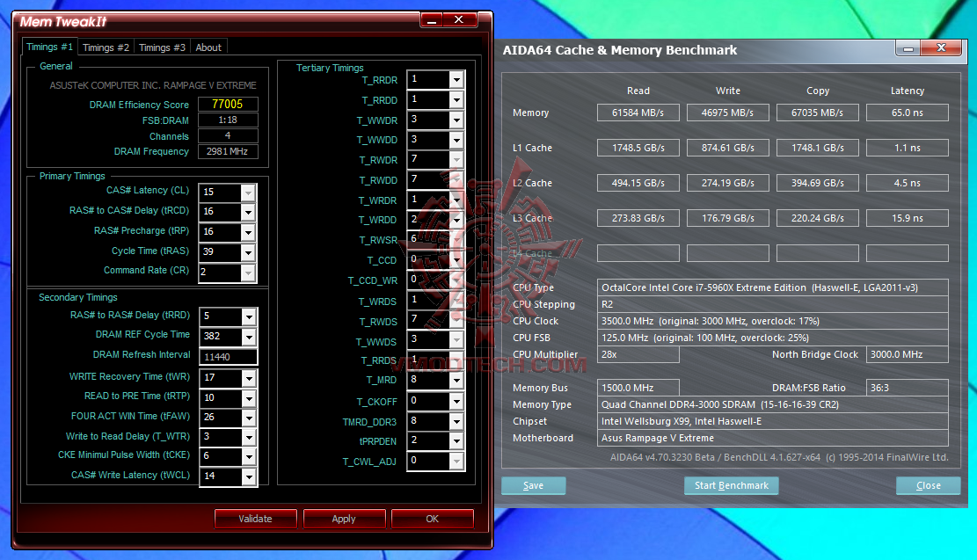
Task: Open the T_WRDS dropdown
Action: pyautogui.click(x=456, y=301)
